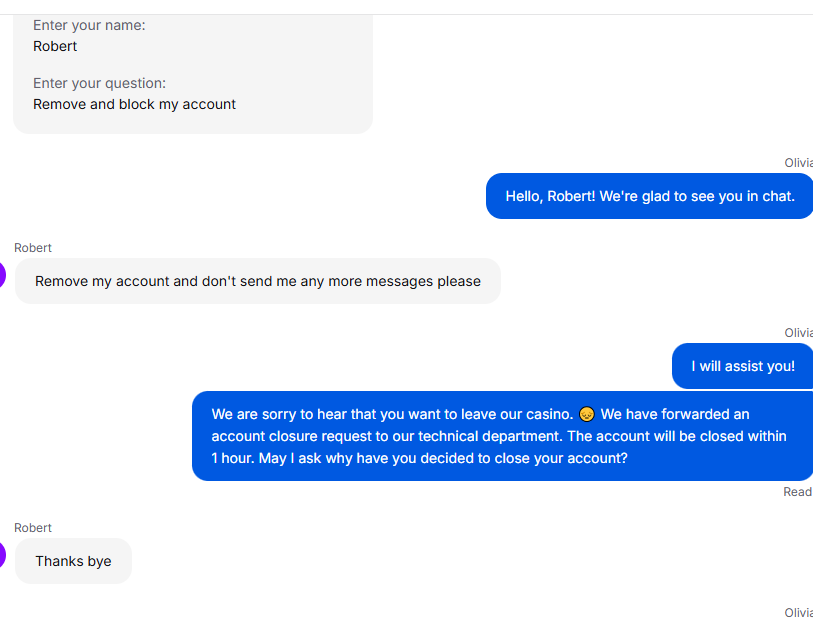Image resolution: width=813 pixels, height=622 pixels.
Task: Click the Olivia name at the bottom of the chat
Action: pyautogui.click(x=798, y=613)
